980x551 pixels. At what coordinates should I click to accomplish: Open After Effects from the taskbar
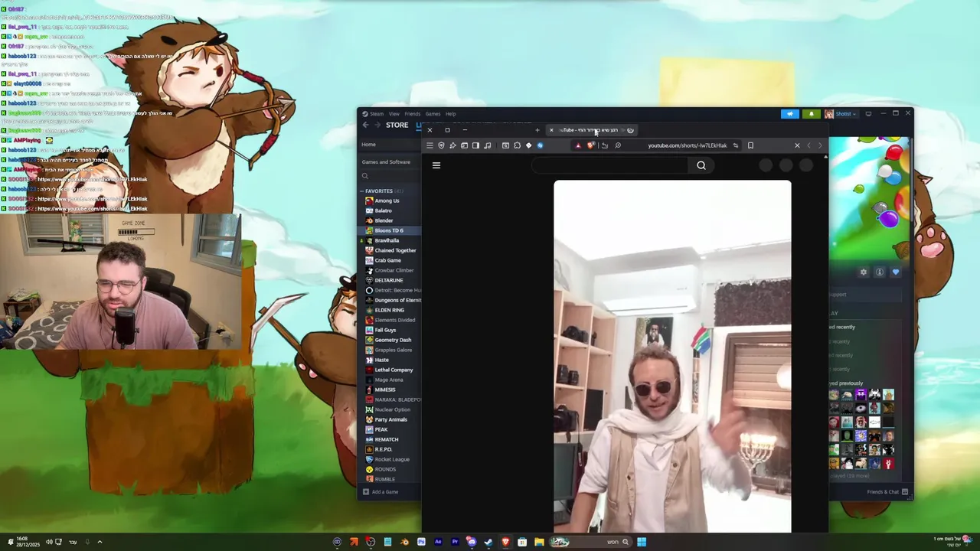tap(438, 542)
